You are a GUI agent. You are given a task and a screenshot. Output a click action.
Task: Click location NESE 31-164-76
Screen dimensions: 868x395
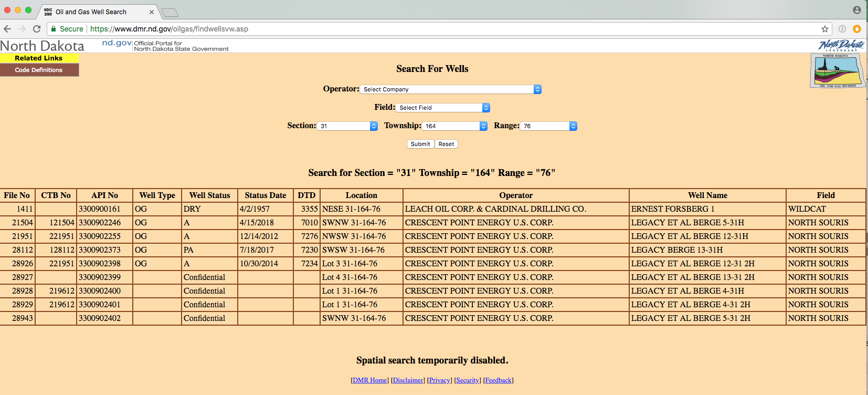(x=352, y=209)
